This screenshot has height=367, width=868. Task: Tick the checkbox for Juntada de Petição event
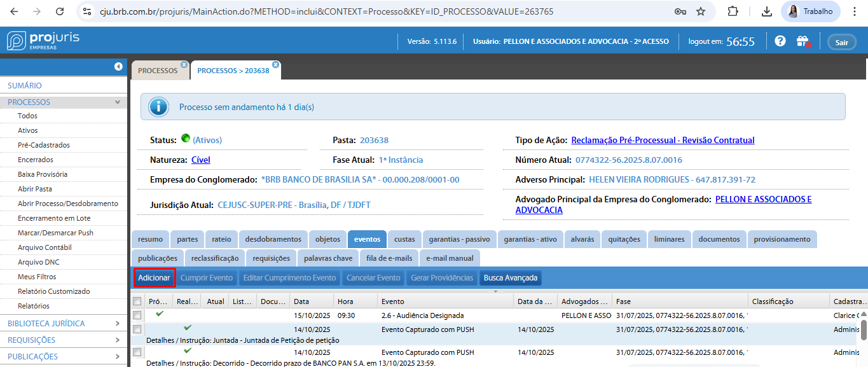click(x=137, y=329)
